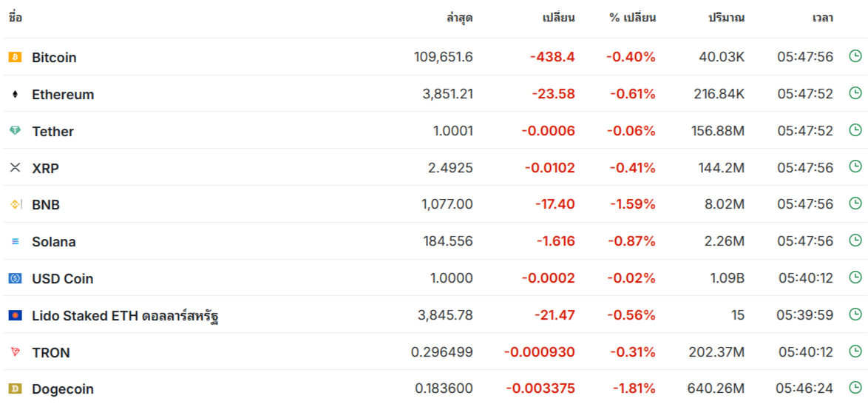The height and width of the screenshot is (404, 868).
Task: Open the Bitcoin name link
Action: click(54, 57)
